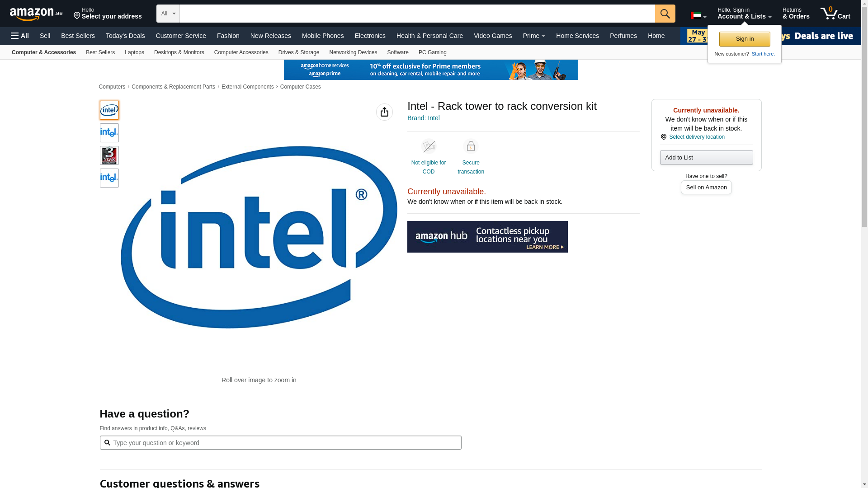The image size is (868, 488).
Task: Click the Secure transaction lock icon
Action: pyautogui.click(x=471, y=146)
